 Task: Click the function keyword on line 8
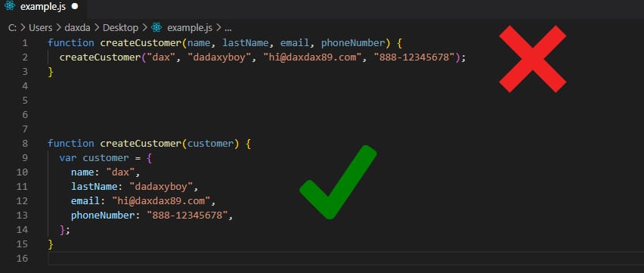tap(71, 144)
